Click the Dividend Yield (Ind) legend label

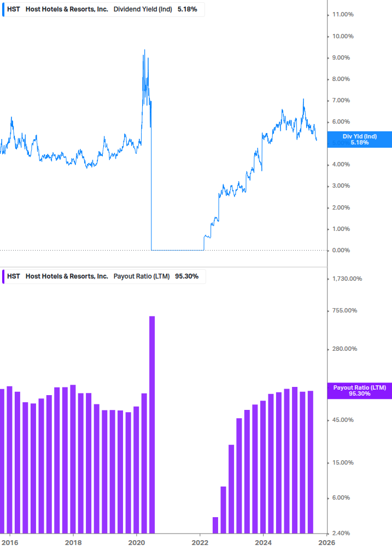143,9
